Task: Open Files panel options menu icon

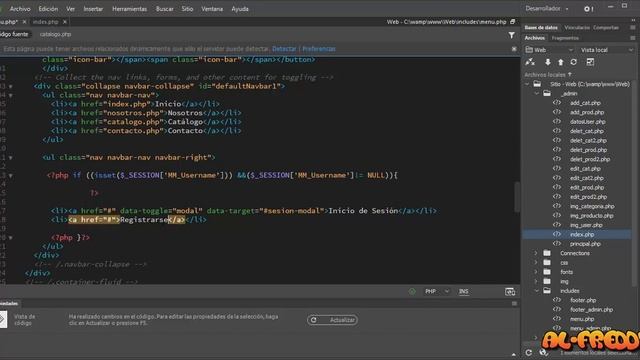Action: point(632,38)
